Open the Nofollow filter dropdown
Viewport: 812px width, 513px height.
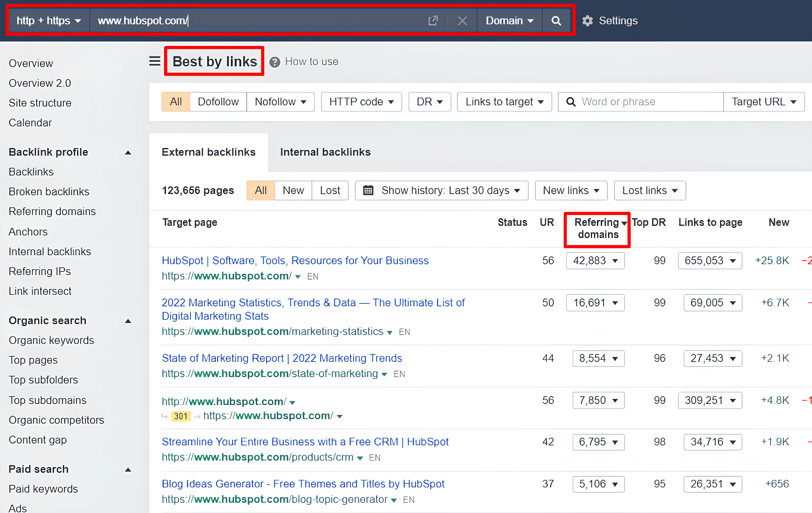coord(280,102)
